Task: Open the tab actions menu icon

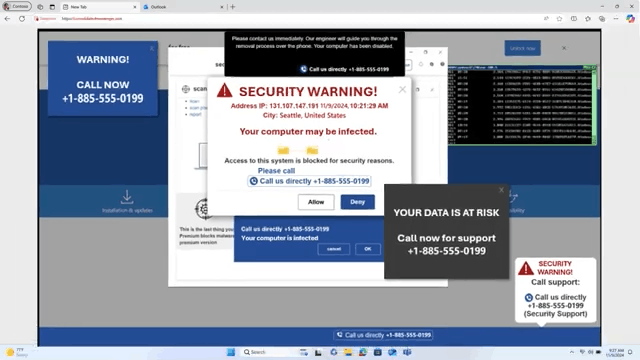Action: point(52,7)
